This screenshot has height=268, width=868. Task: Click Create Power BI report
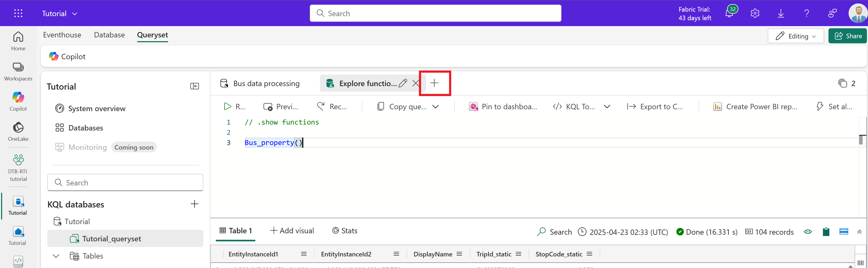pyautogui.click(x=755, y=107)
